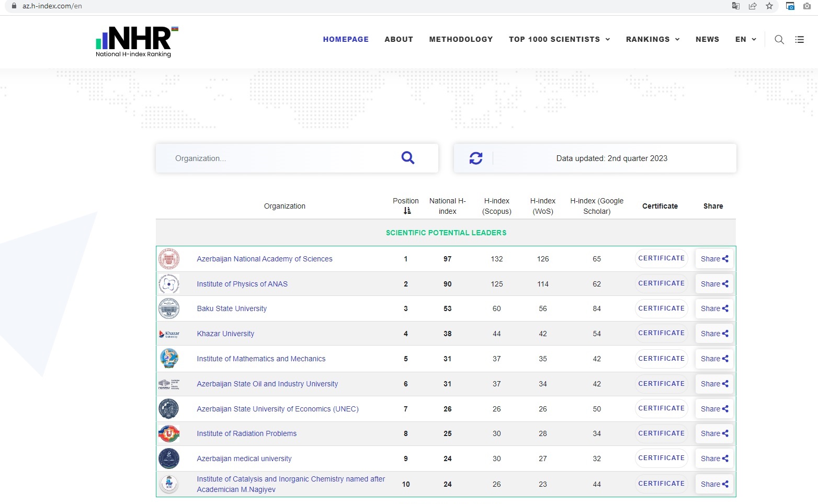818x504 pixels.
Task: Share Institute of Radiation Problems ranking
Action: (x=714, y=433)
